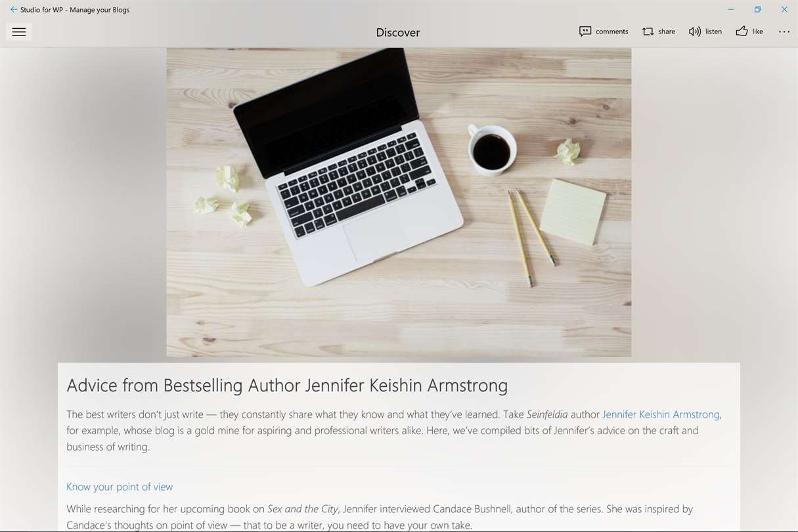The width and height of the screenshot is (798, 532).
Task: Click the "comments" text label
Action: (x=612, y=32)
